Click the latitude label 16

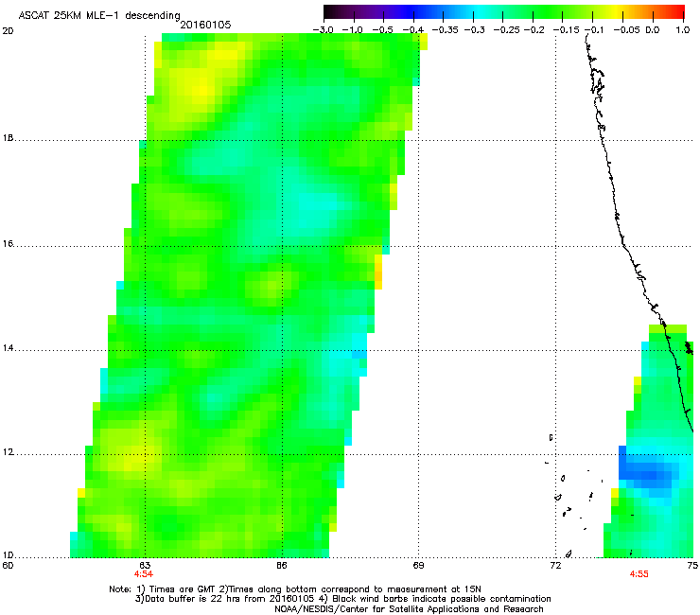pos(8,244)
